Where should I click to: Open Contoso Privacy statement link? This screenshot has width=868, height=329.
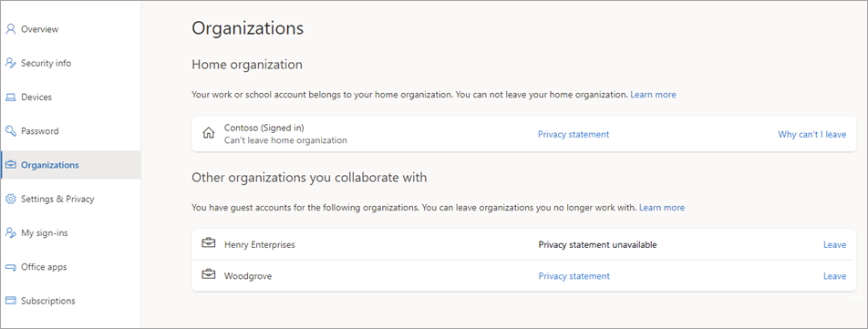point(573,134)
